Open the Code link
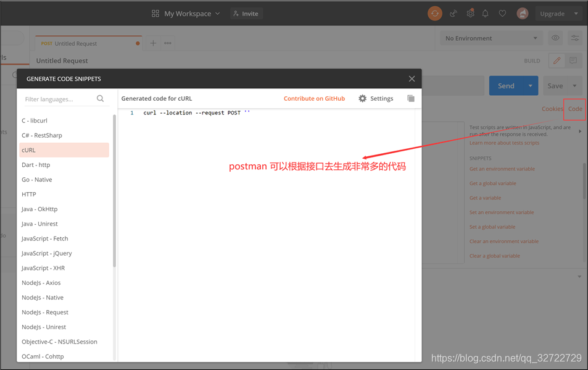Image resolution: width=588 pixels, height=370 pixels. point(575,109)
